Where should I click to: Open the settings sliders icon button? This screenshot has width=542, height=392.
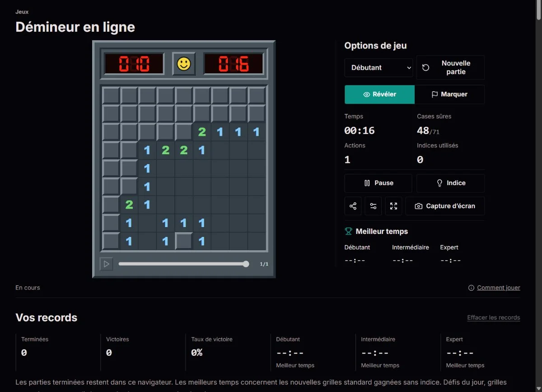[x=373, y=206]
